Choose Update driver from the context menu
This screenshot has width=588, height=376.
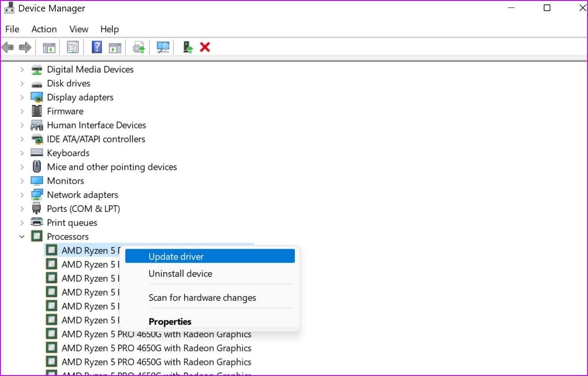(x=210, y=256)
